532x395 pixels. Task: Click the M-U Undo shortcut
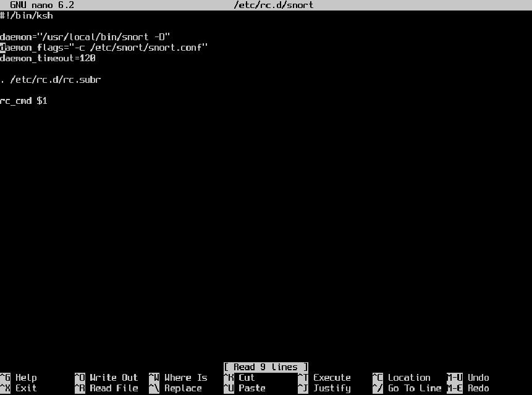click(468, 378)
